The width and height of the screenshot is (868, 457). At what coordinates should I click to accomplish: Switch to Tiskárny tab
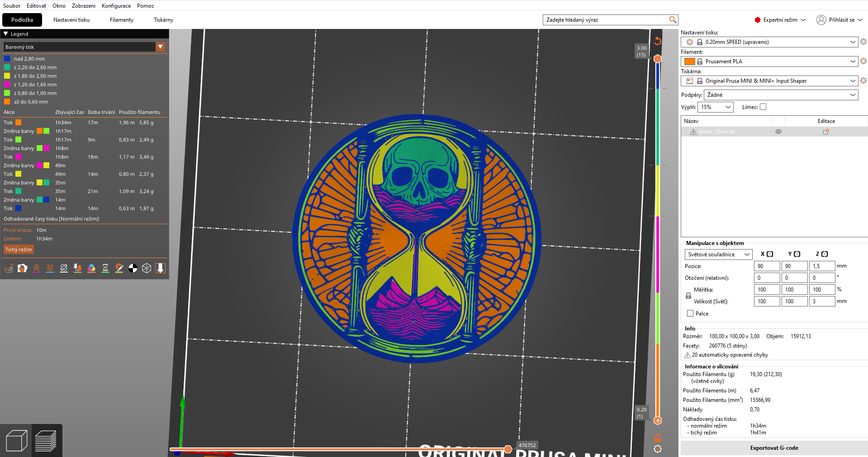pos(163,20)
